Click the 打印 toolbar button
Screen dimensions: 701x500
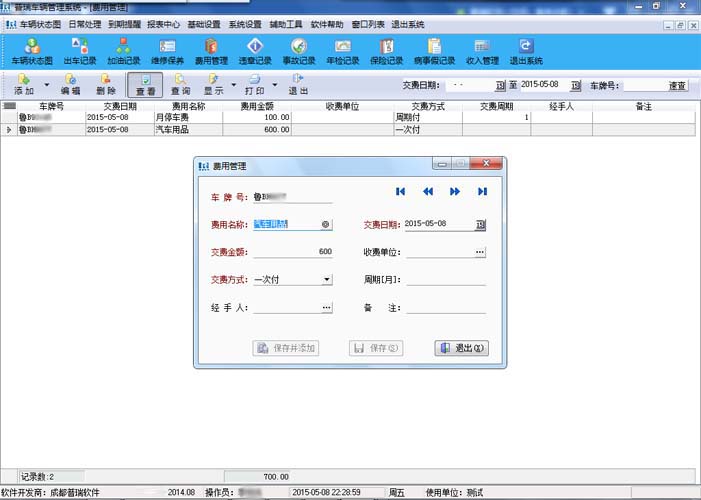point(254,85)
